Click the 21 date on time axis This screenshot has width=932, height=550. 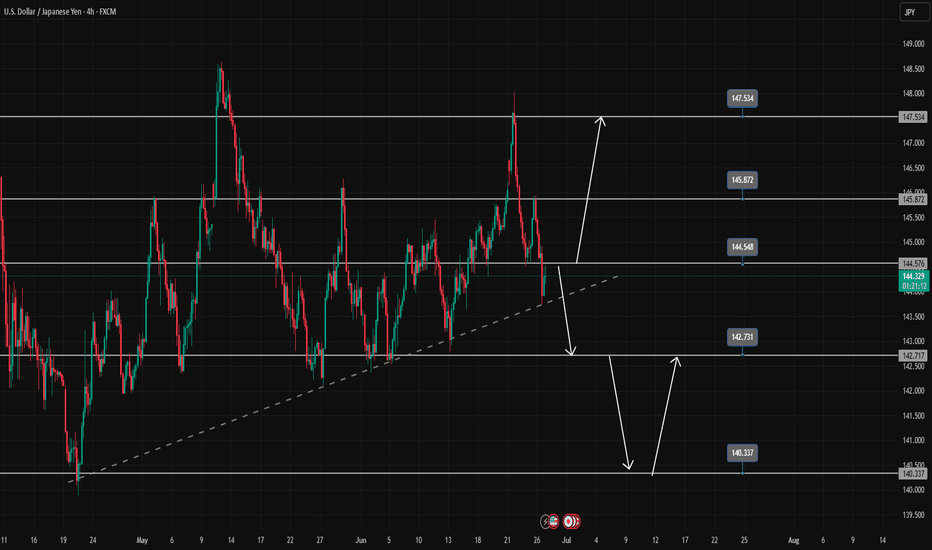point(508,540)
